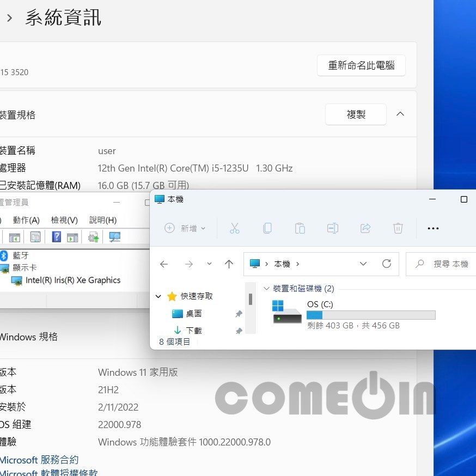Click the RAM value 16.0 GB (15.7 GB 可用)

143,185
